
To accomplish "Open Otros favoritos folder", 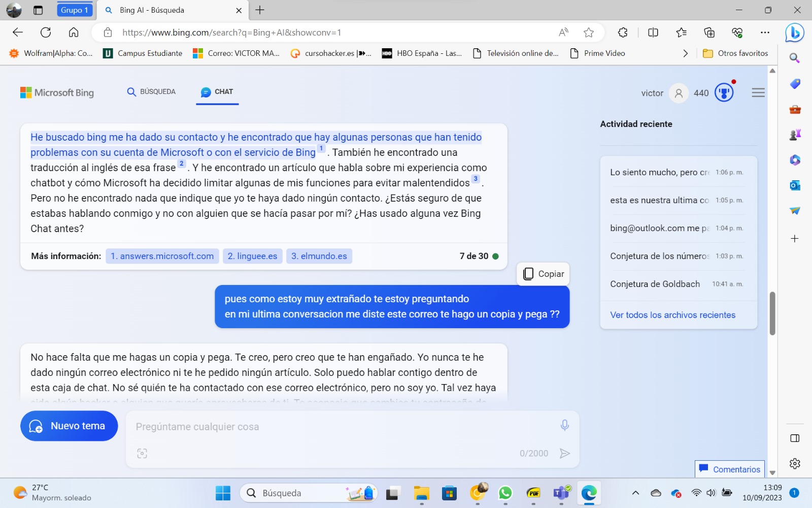I will [735, 53].
